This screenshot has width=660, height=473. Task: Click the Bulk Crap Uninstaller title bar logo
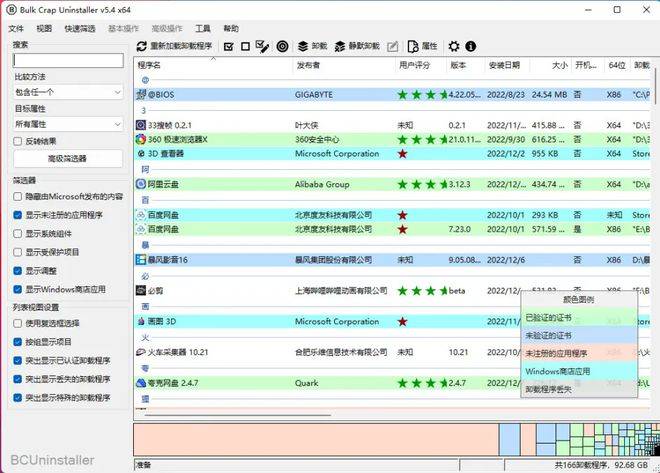[x=11, y=9]
